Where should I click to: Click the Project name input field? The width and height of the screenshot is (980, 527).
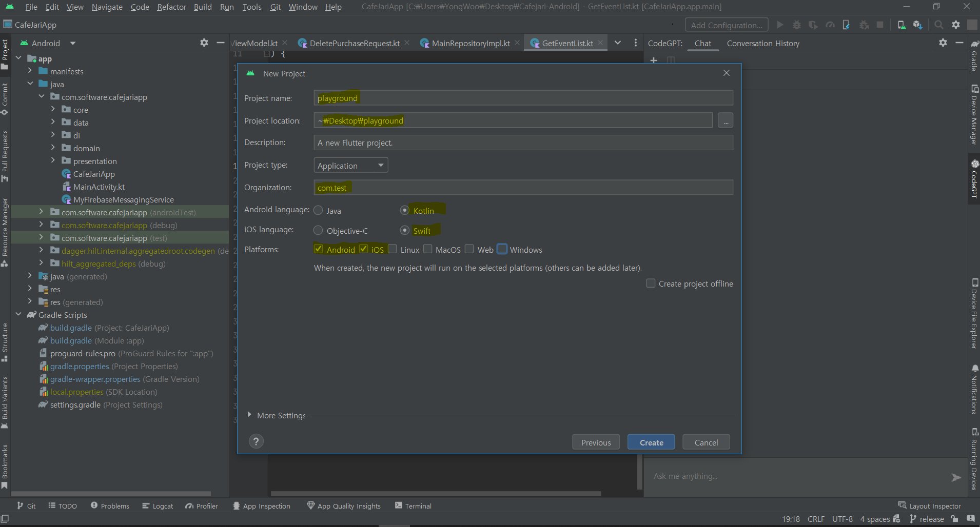[523, 98]
